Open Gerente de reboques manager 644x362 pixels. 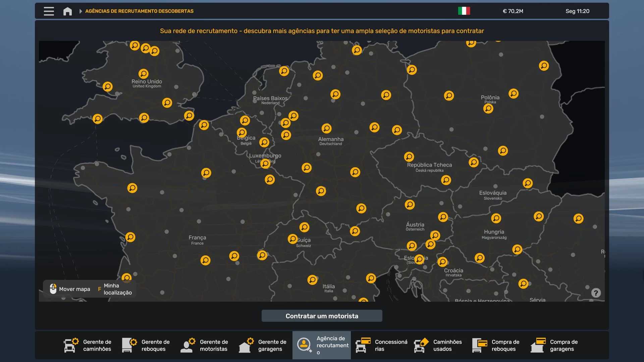tap(147, 345)
